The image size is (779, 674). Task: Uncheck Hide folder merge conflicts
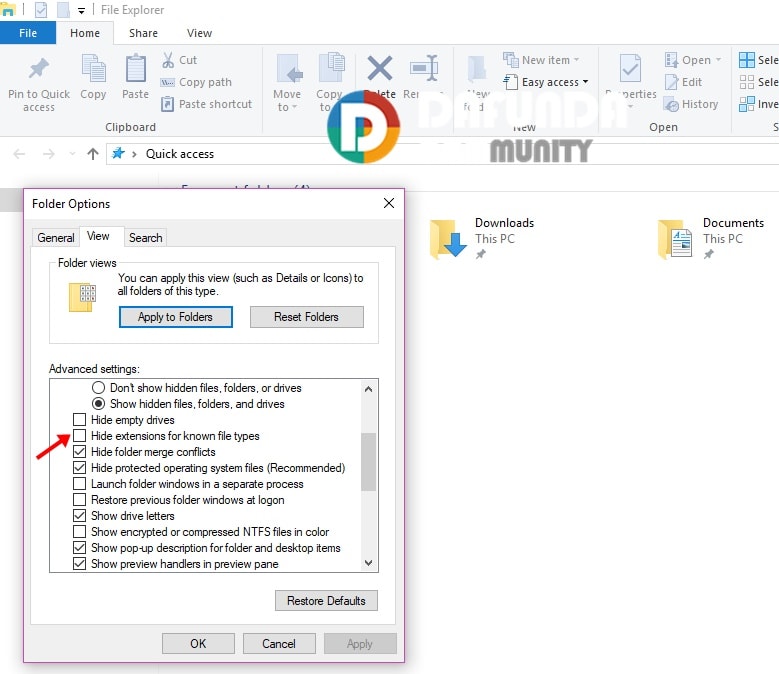[x=80, y=452]
